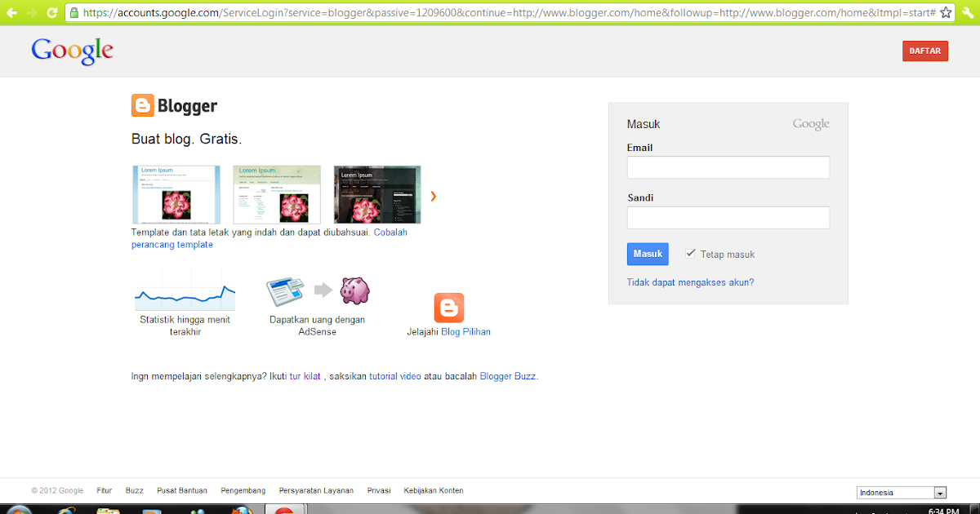The height and width of the screenshot is (514, 980).
Task: Click Pengembang footer link
Action: point(243,490)
